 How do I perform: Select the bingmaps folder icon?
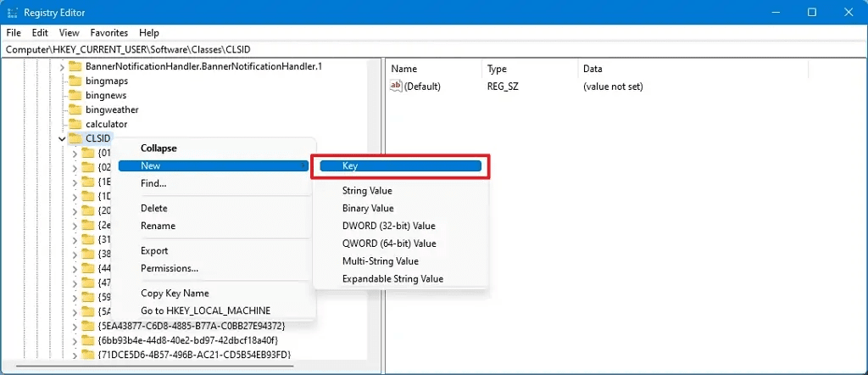(75, 81)
